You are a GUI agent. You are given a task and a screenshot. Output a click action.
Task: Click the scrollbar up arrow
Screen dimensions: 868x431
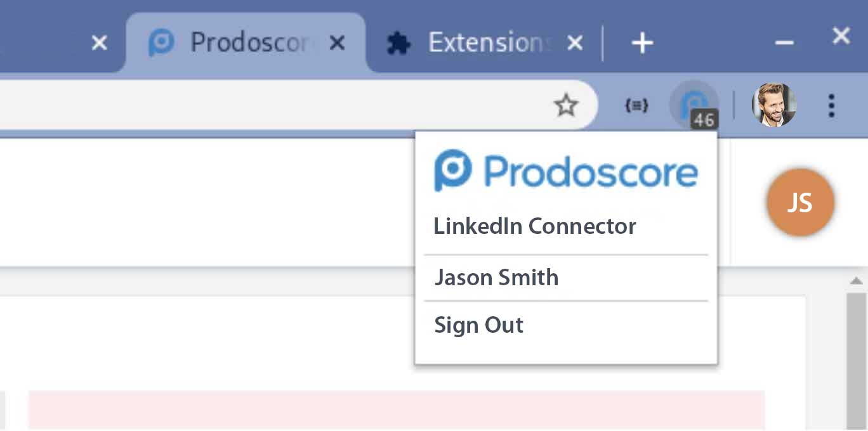[856, 281]
